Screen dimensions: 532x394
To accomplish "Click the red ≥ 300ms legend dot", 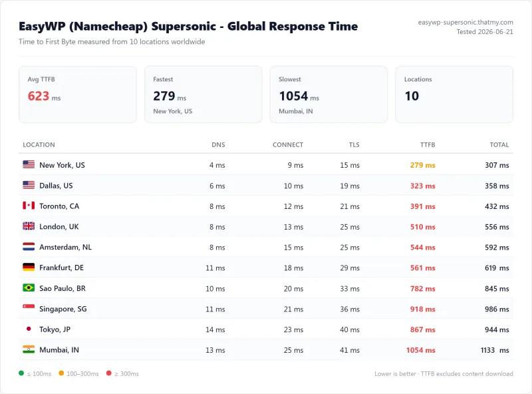I will (108, 373).
